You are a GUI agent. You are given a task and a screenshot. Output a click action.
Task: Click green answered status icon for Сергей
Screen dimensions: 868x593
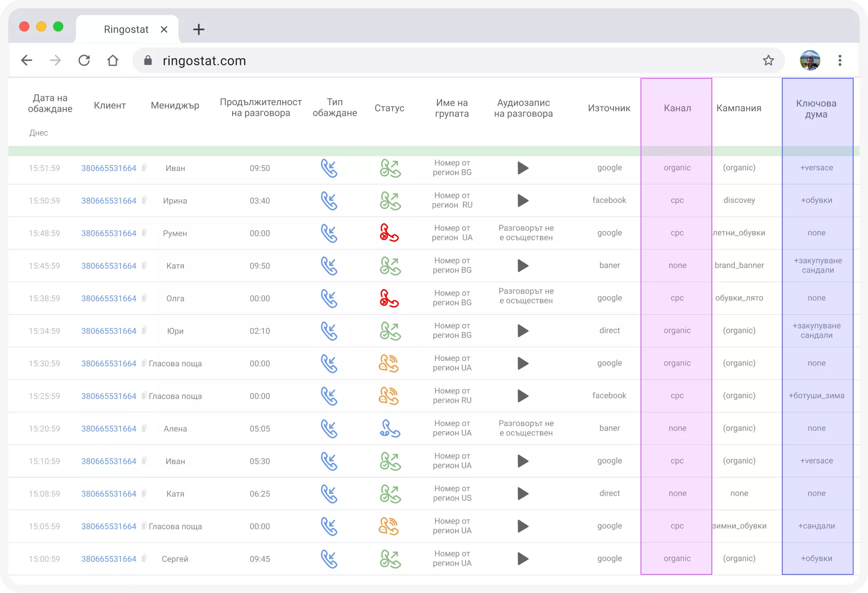coord(390,559)
